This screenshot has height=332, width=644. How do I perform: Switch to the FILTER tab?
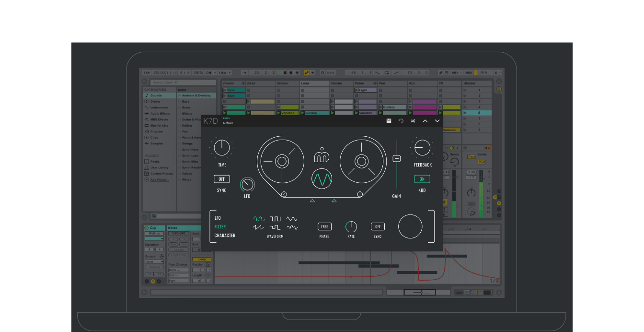[x=220, y=226]
